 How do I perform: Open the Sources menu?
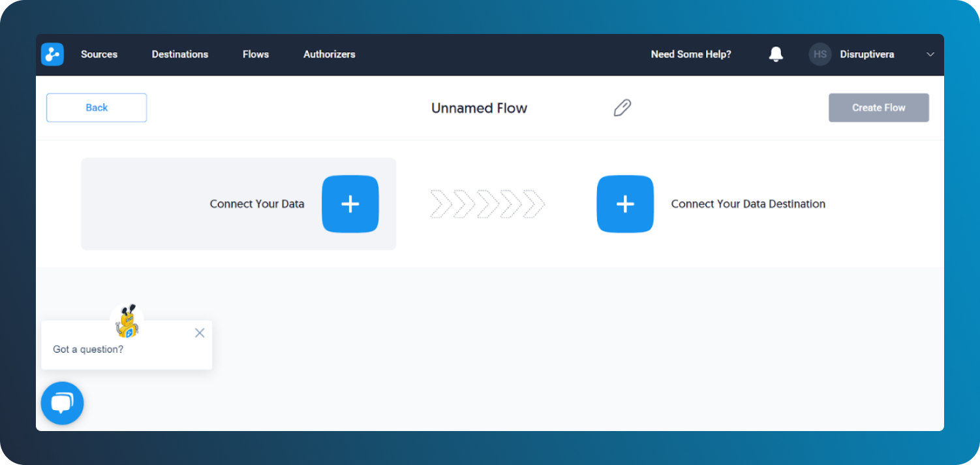click(x=99, y=54)
